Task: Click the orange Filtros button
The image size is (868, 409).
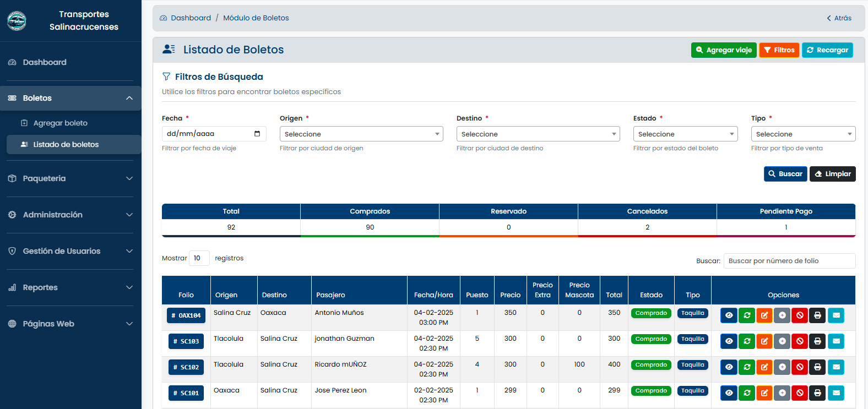Action: click(x=779, y=50)
